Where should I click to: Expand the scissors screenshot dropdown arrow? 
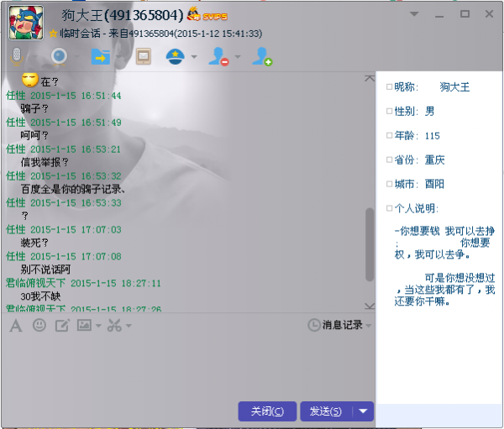pyautogui.click(x=129, y=326)
